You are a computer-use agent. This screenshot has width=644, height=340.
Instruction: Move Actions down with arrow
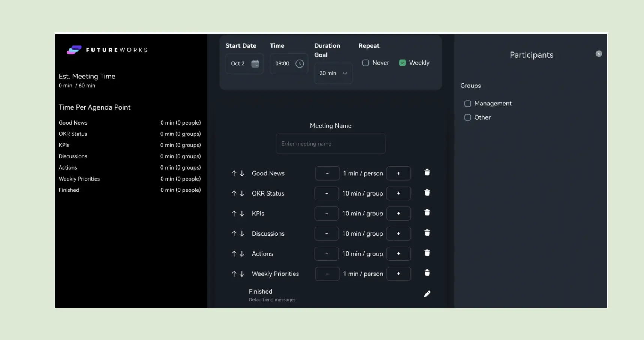(242, 254)
